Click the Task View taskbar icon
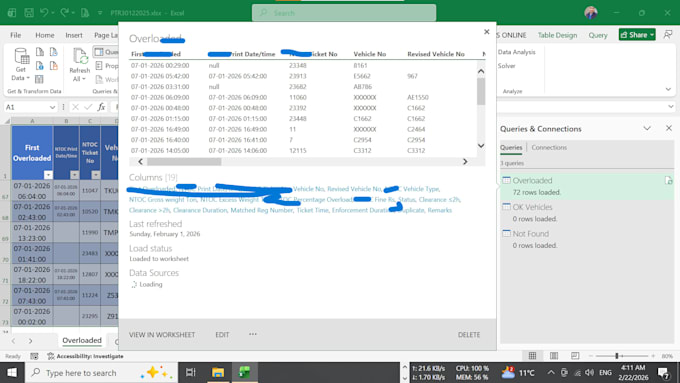 click(190, 373)
